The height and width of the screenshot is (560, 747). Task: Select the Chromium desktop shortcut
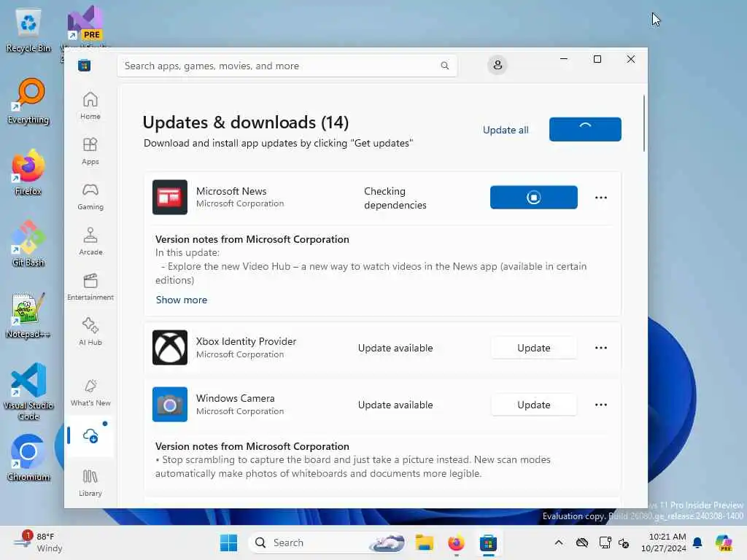click(28, 458)
